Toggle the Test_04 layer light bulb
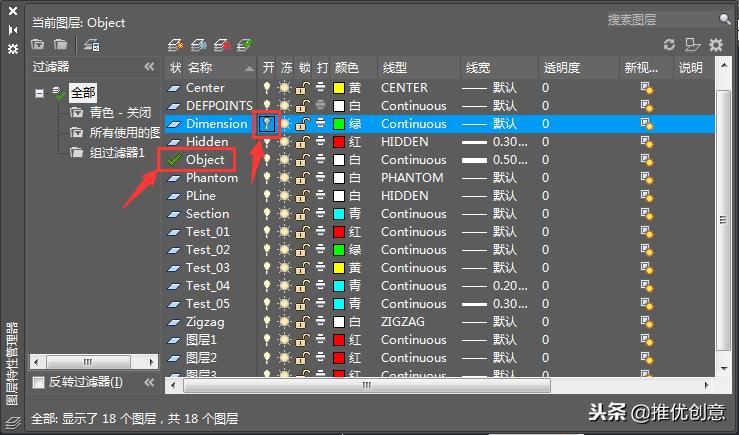 click(x=267, y=286)
